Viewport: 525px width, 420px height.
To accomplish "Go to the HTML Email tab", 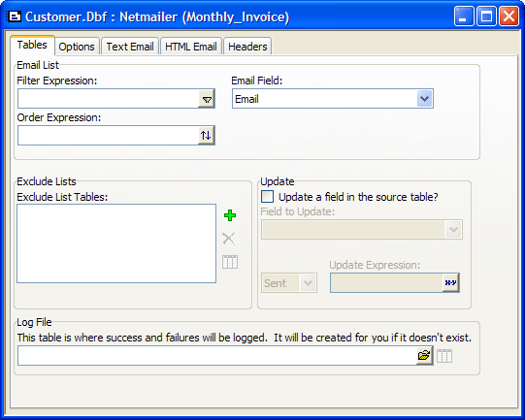I will (x=191, y=47).
